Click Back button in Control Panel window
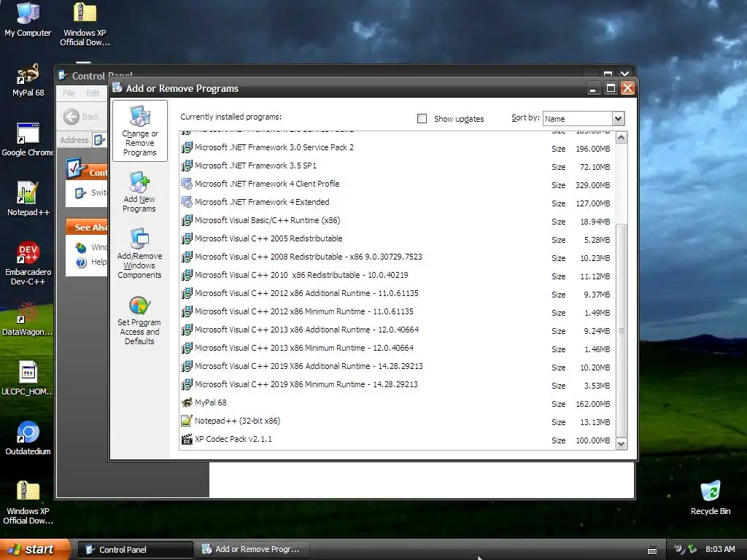 tap(81, 117)
